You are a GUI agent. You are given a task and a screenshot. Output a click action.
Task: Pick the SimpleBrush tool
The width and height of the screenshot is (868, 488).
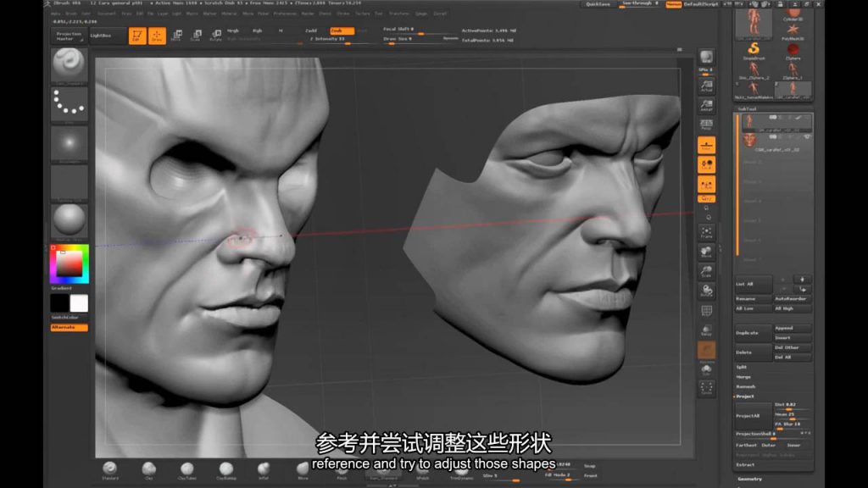tap(754, 51)
